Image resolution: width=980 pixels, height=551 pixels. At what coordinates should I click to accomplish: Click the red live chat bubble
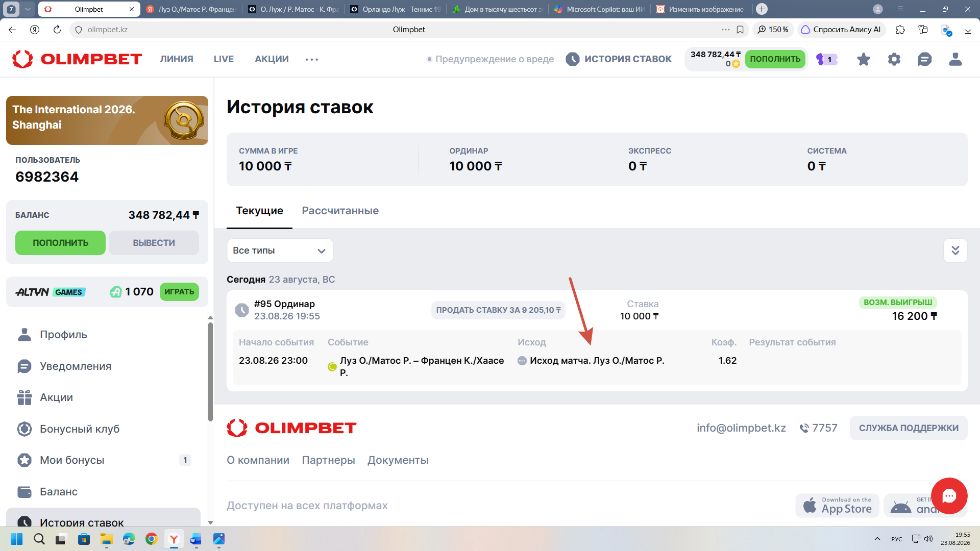point(949,495)
